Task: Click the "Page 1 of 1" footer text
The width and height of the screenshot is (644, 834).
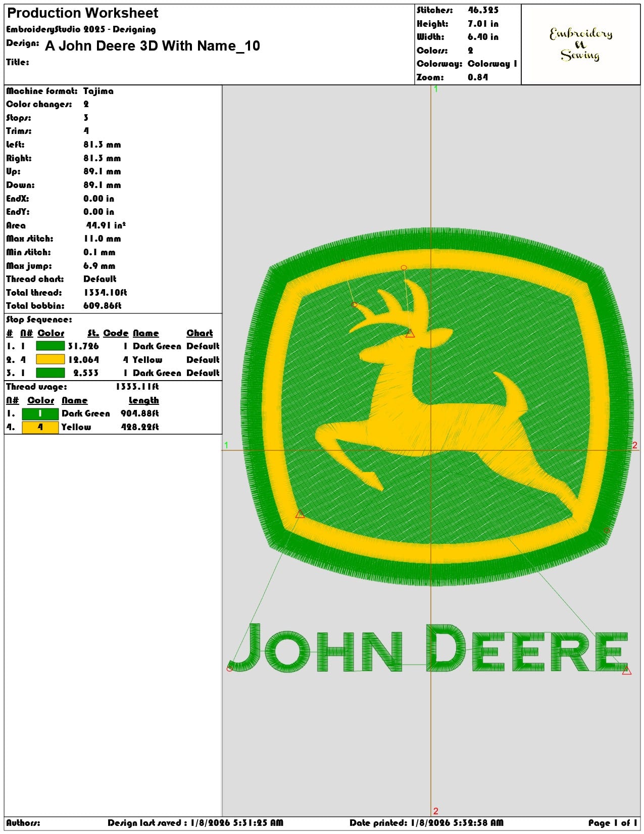Action: 613,823
